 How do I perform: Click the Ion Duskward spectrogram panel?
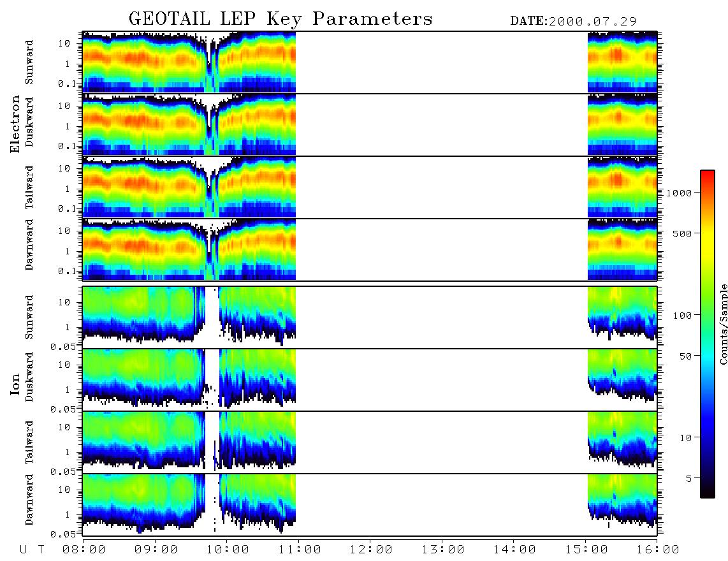coord(370,380)
